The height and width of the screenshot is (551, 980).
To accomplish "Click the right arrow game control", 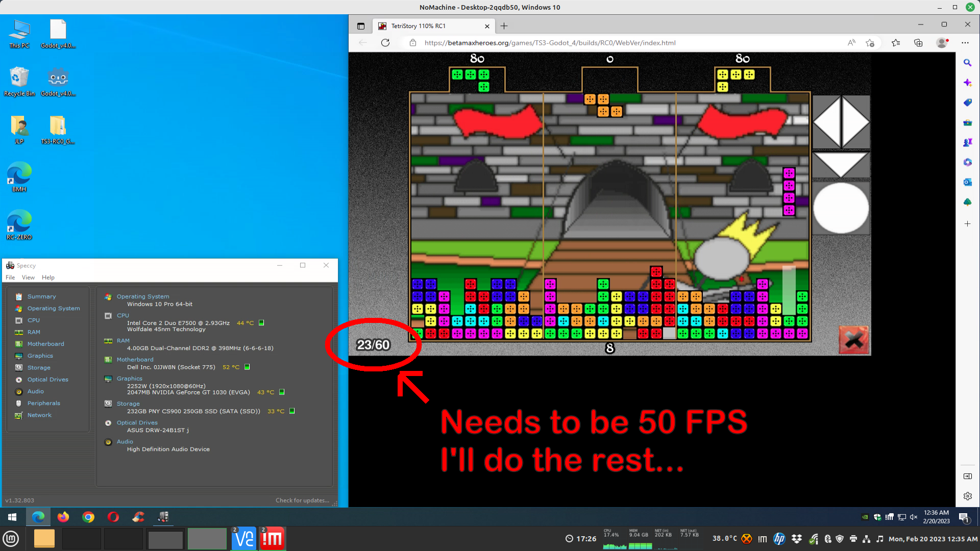I will coord(855,122).
